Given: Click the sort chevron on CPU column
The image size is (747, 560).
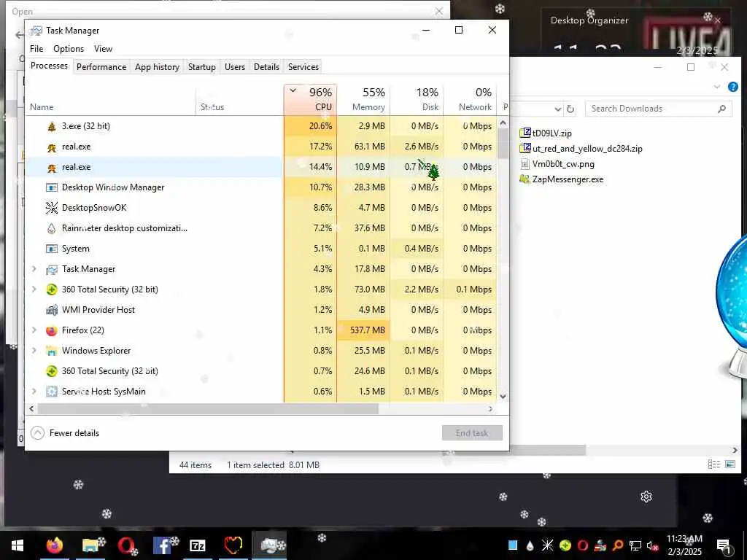Looking at the screenshot, I should 293,90.
